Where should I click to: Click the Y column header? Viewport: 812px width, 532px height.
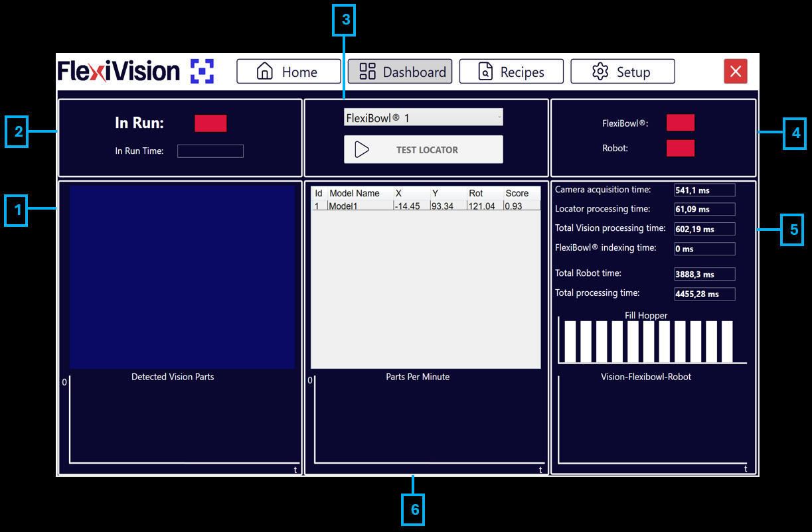click(435, 194)
